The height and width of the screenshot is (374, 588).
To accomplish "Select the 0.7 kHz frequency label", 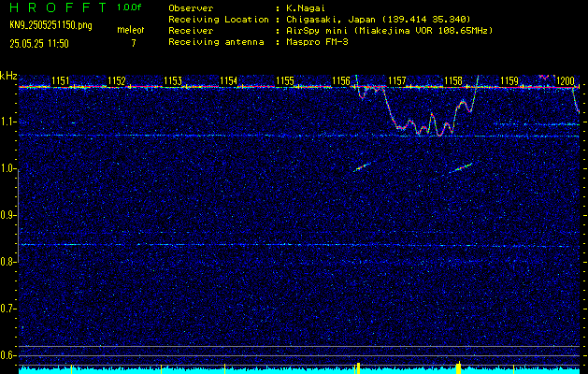I will coord(8,309).
